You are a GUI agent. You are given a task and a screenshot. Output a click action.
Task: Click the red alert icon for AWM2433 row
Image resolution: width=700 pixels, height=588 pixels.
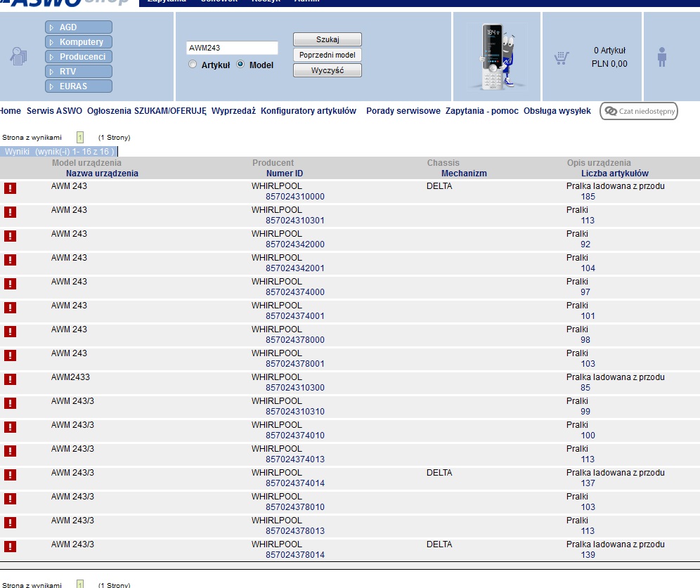[10, 379]
